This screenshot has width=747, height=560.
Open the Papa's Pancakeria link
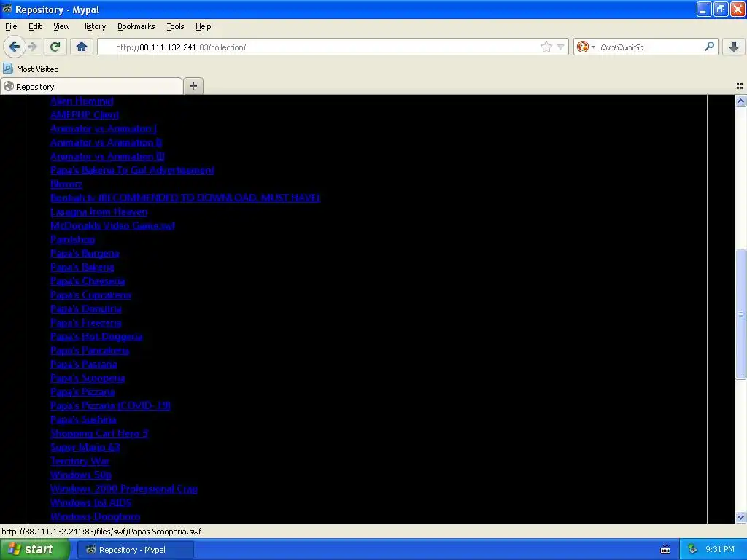coord(90,350)
